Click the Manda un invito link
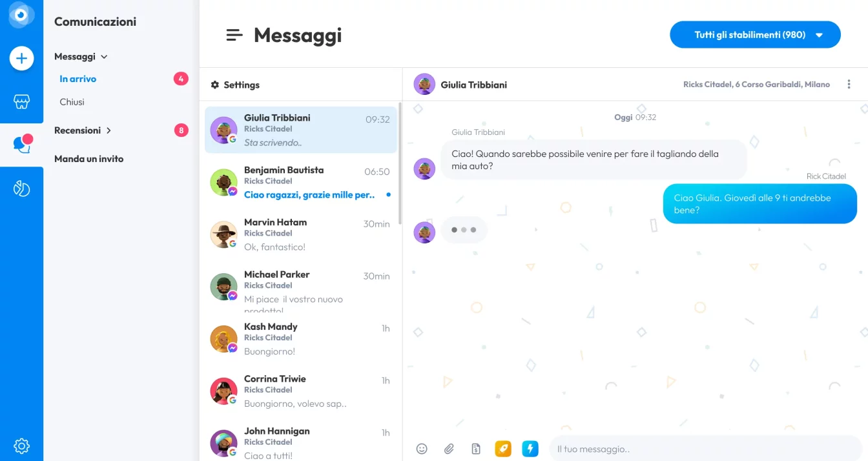The width and height of the screenshot is (868, 461). click(88, 159)
